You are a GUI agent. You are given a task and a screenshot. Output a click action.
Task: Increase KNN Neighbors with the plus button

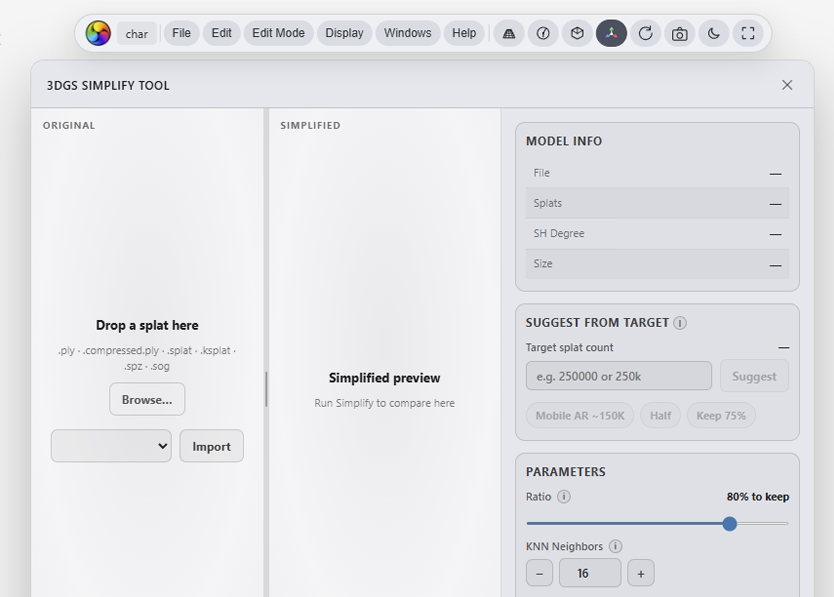(641, 573)
